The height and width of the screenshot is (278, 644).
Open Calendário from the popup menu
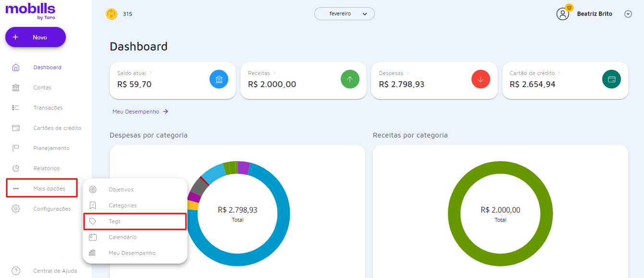[x=123, y=237]
